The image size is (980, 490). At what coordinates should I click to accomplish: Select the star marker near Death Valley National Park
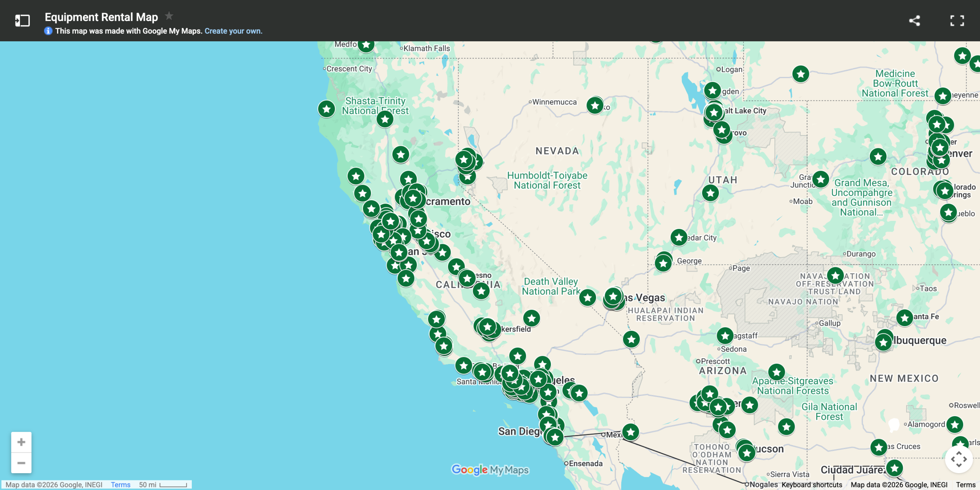coord(587,297)
